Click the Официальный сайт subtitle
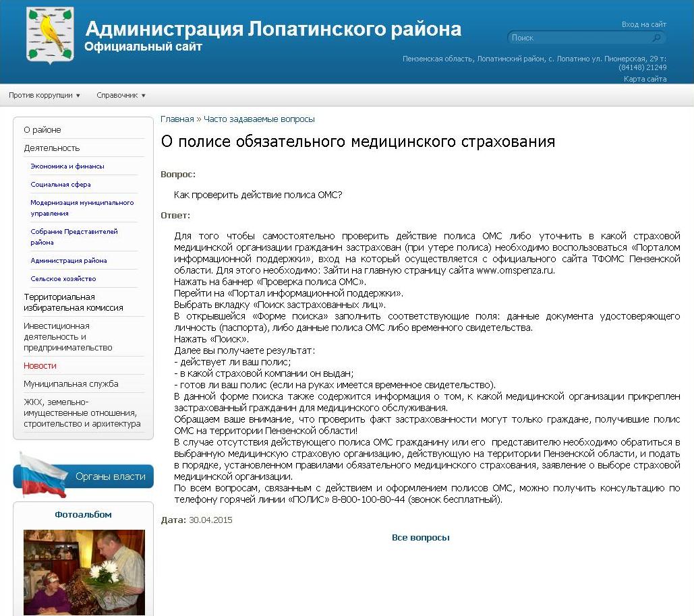This screenshot has height=616, width=694. pyautogui.click(x=144, y=47)
